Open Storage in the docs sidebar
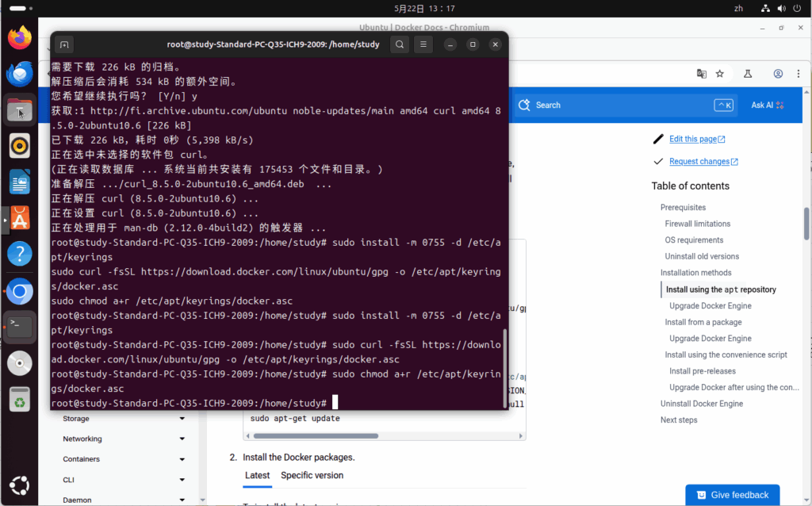Viewport: 812px width, 506px height. pos(76,419)
